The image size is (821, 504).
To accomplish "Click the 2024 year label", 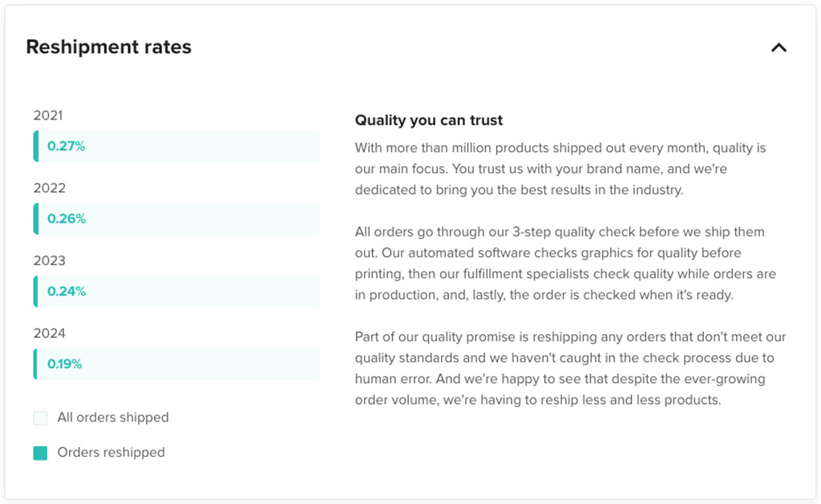I will point(49,333).
